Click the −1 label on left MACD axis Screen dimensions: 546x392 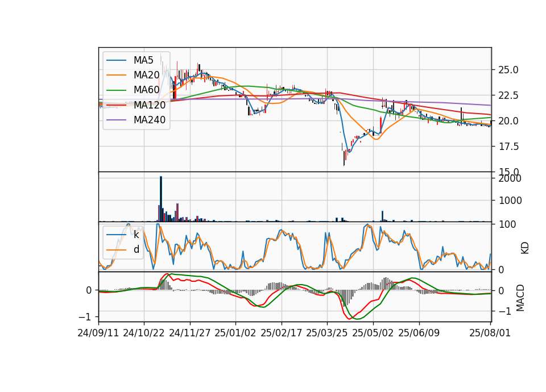click(x=86, y=317)
